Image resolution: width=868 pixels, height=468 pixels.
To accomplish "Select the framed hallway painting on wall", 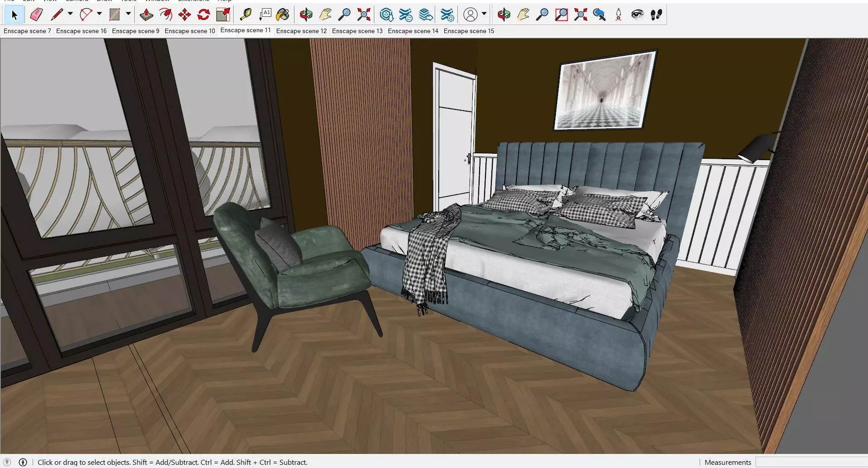I will pos(605,90).
